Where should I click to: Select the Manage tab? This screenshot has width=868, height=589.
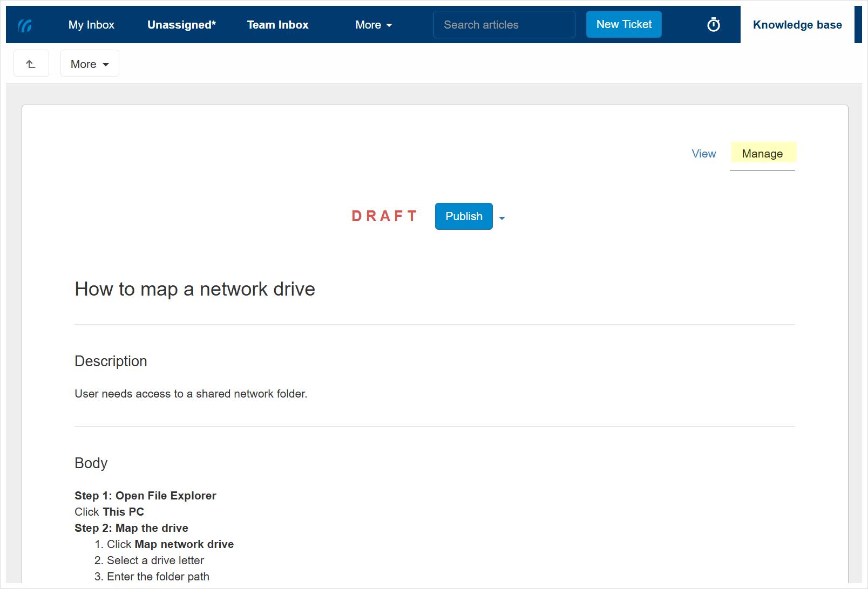[763, 154]
